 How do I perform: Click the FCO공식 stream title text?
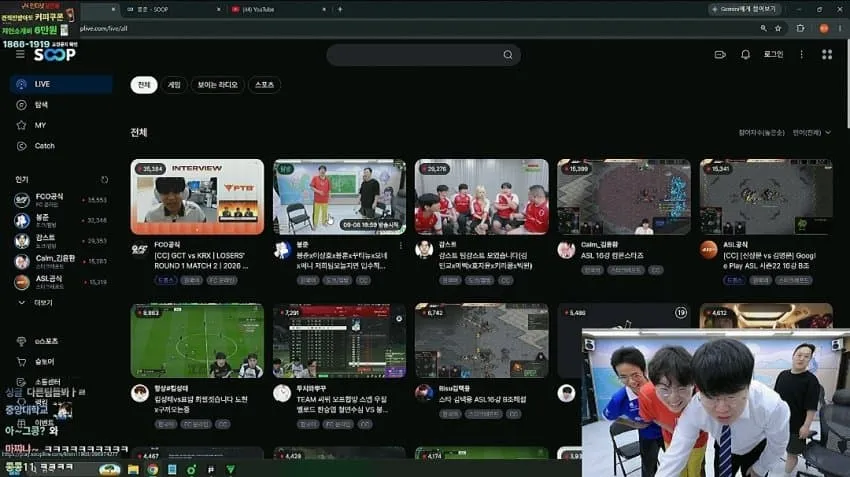point(201,261)
